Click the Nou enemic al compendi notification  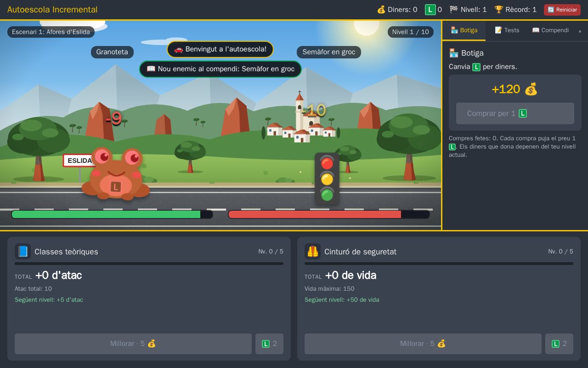point(220,69)
